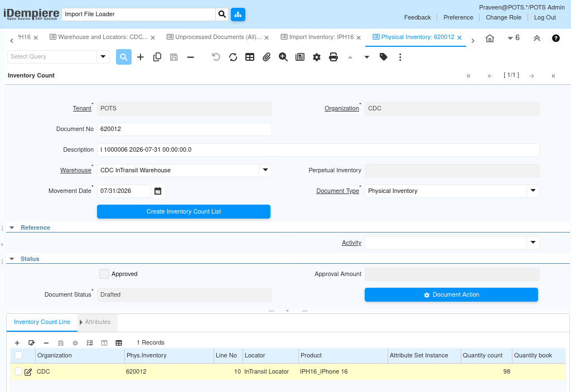Image resolution: width=571 pixels, height=392 pixels.
Task: Add new inventory count line
Action: (x=17, y=343)
